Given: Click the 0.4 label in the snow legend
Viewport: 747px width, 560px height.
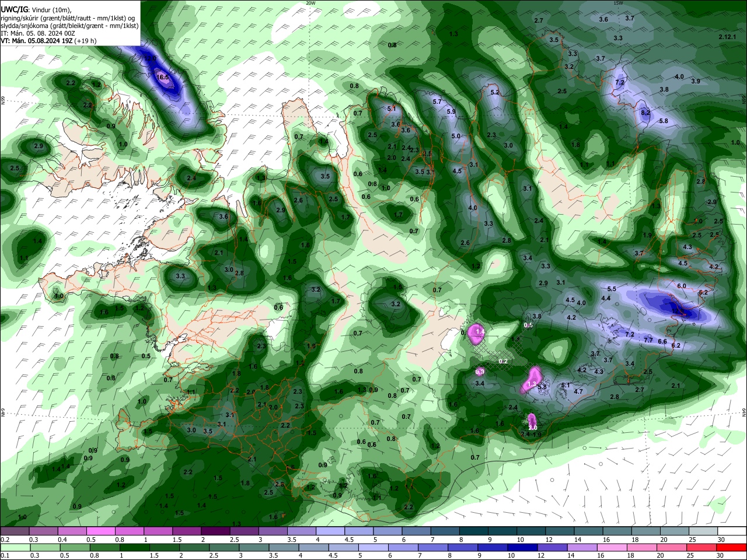Looking at the screenshot, I should click(62, 540).
